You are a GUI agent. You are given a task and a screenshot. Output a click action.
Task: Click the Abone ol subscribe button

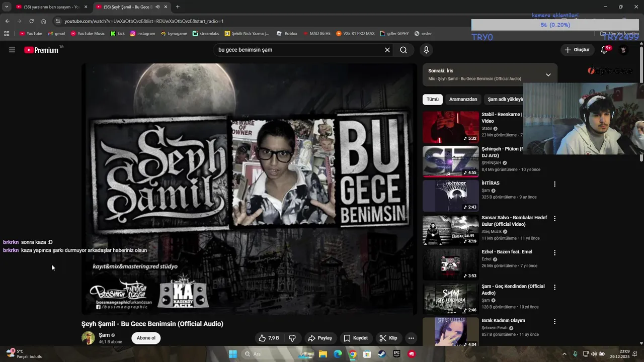point(146,338)
